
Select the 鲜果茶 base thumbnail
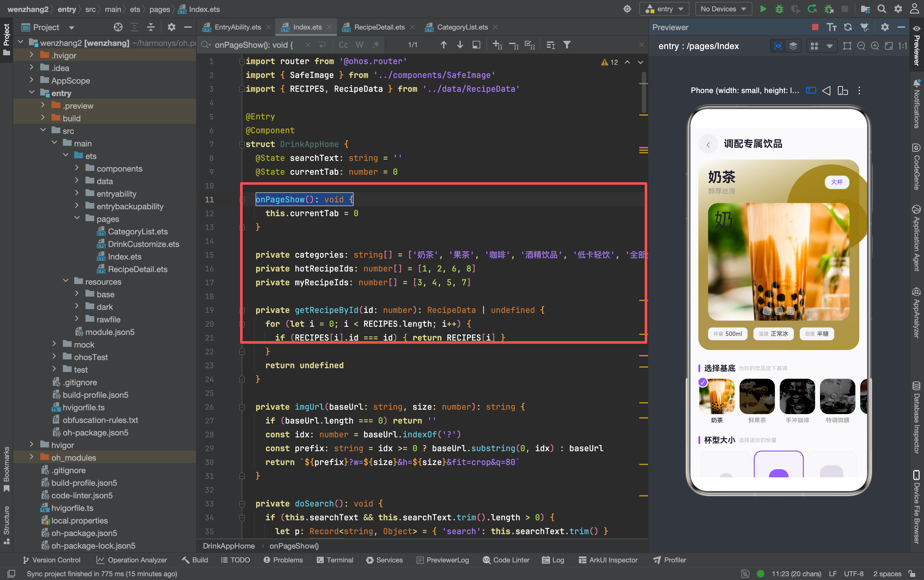pyautogui.click(x=757, y=396)
